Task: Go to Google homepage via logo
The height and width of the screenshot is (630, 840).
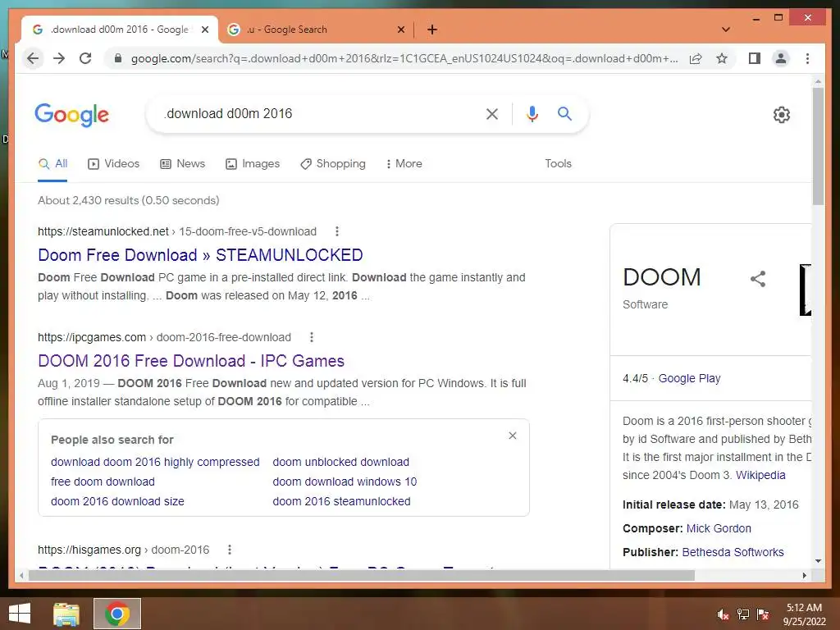Action: (x=72, y=115)
